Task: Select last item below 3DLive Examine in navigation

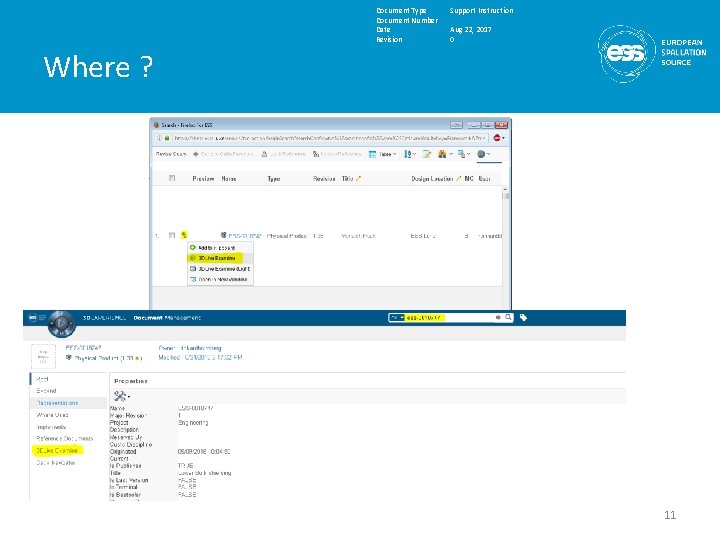Action: (x=56, y=462)
